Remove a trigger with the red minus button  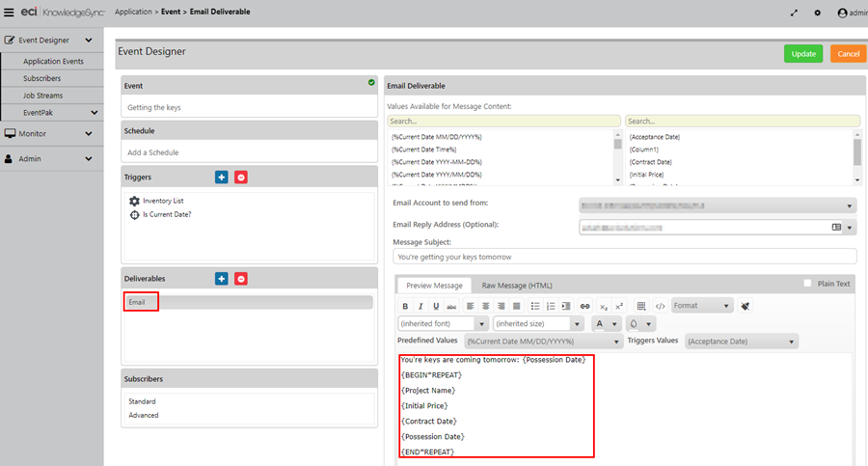(x=241, y=178)
